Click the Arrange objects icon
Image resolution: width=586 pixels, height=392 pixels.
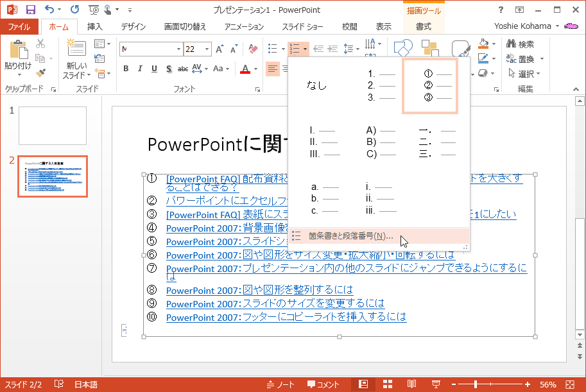[x=430, y=49]
